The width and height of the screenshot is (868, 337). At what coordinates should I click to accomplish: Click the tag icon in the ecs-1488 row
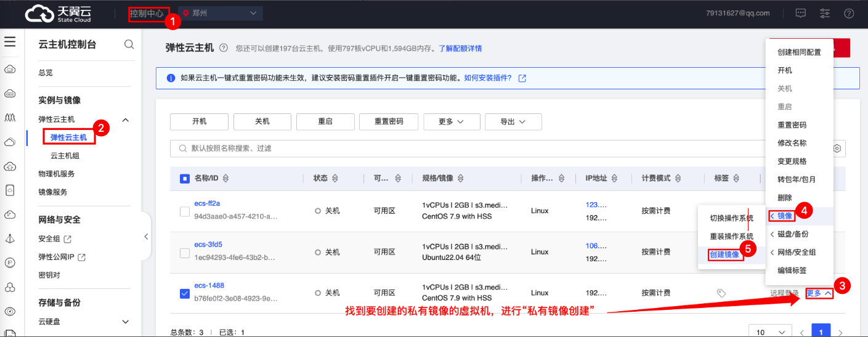[x=721, y=293]
